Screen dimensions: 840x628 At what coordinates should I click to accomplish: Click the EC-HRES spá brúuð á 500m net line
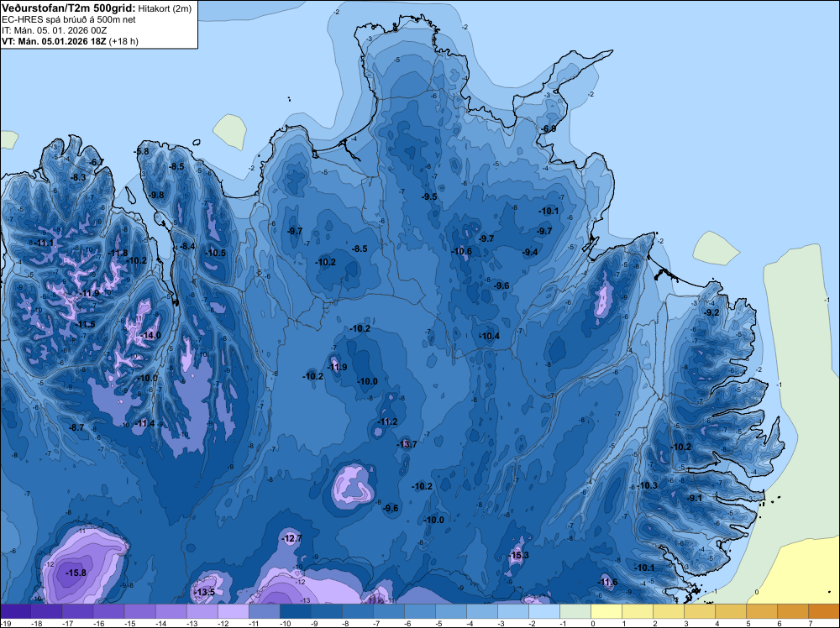(x=69, y=20)
